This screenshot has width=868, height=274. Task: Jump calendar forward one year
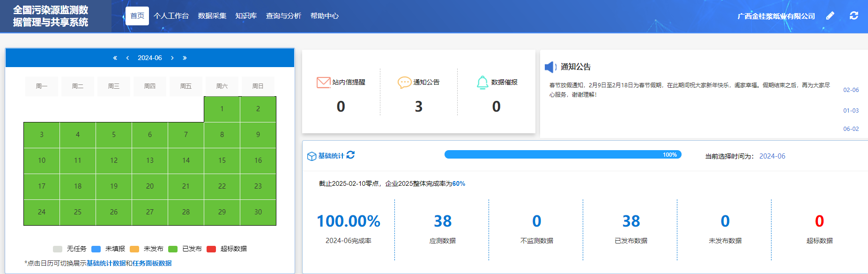(x=185, y=58)
